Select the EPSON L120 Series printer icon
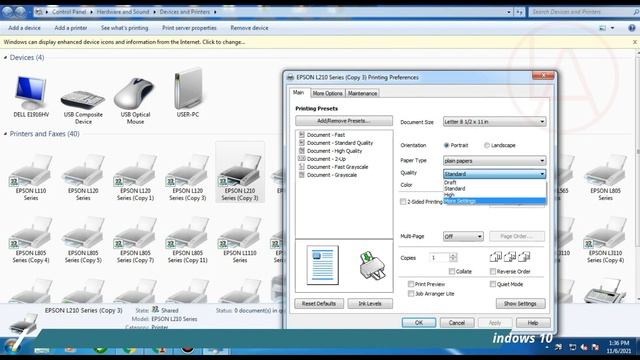 pyautogui.click(x=83, y=171)
